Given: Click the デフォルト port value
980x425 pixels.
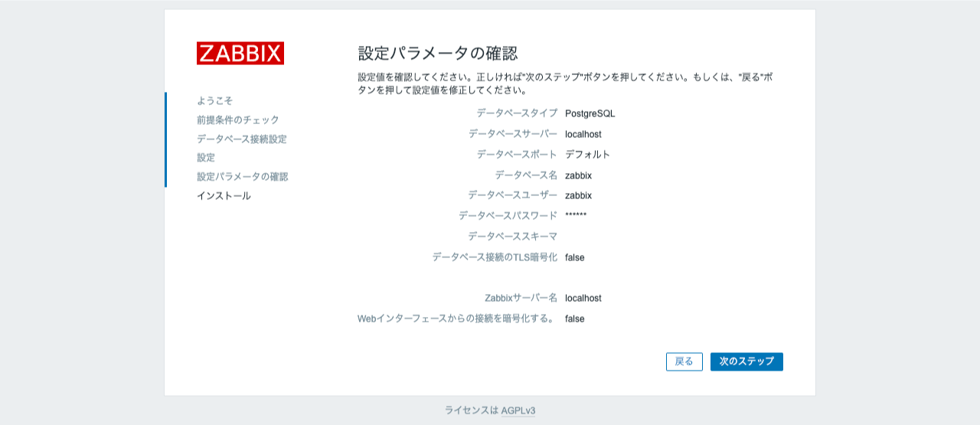Looking at the screenshot, I should (588, 154).
